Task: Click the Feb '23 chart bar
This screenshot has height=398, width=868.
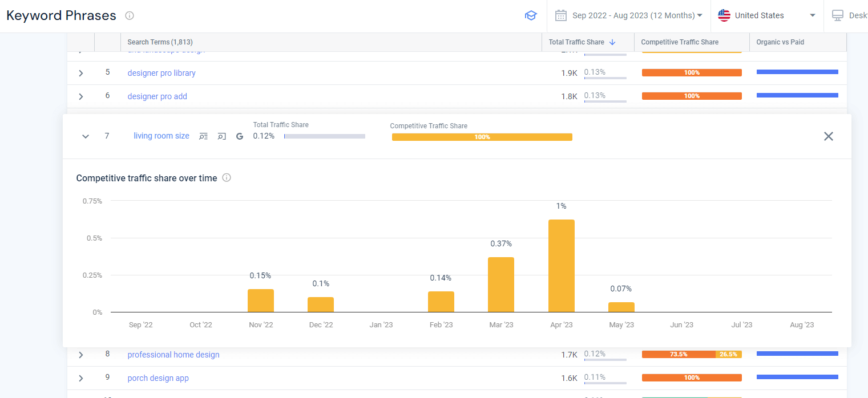Action: [x=441, y=302]
